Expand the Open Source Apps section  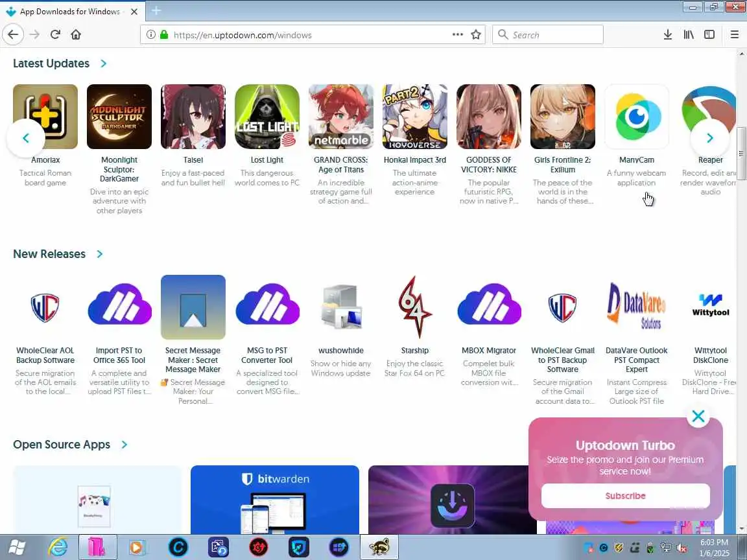pyautogui.click(x=124, y=444)
